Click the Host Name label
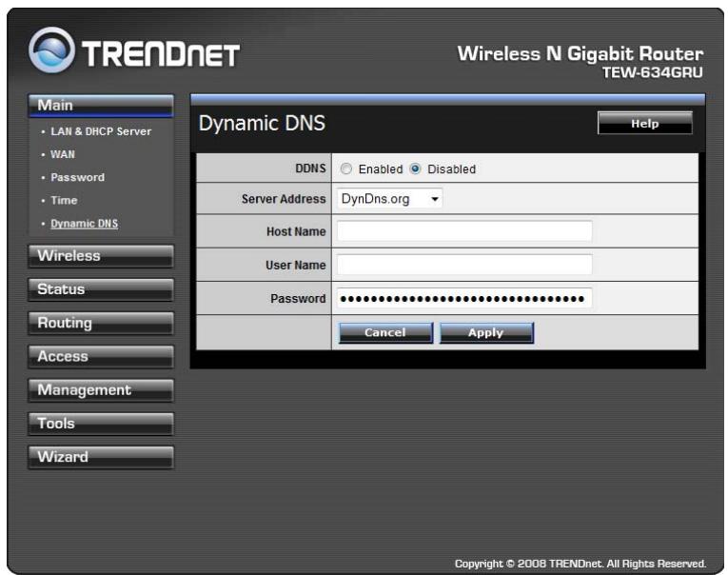 tap(296, 231)
